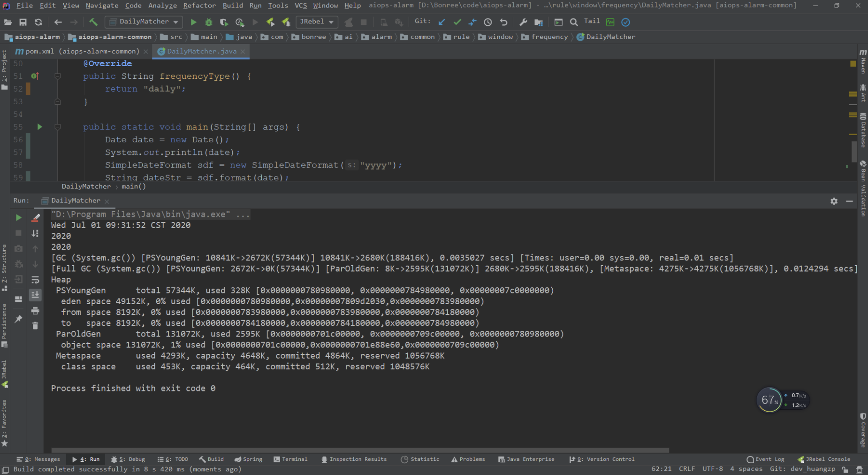Open the VCS menu

coord(301,6)
